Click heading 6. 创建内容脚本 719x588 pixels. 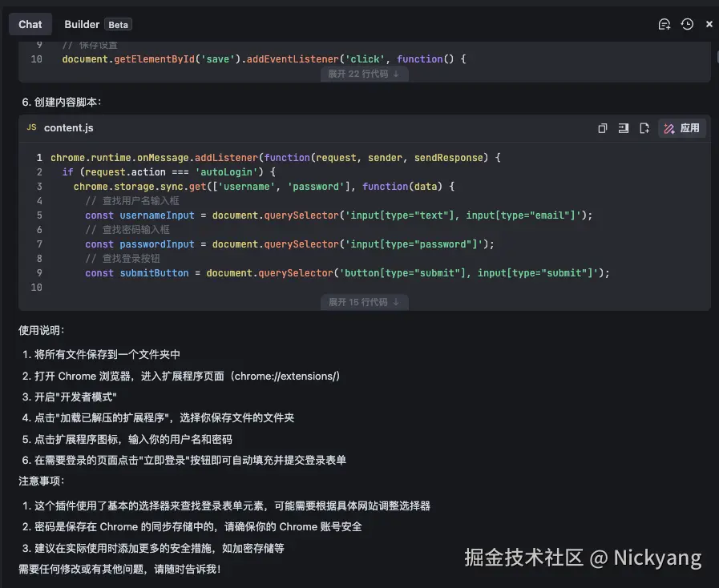tap(62, 103)
